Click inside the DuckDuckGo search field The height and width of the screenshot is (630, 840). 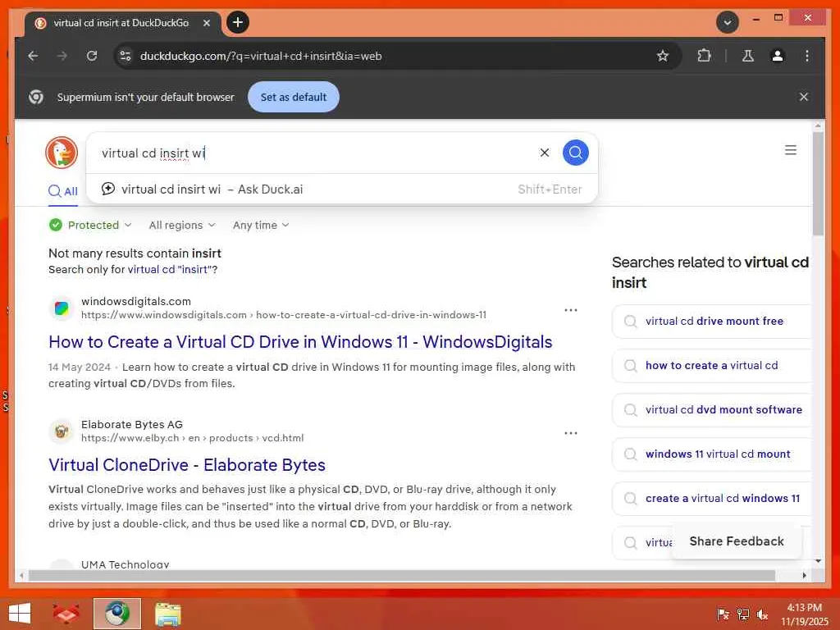click(316, 153)
